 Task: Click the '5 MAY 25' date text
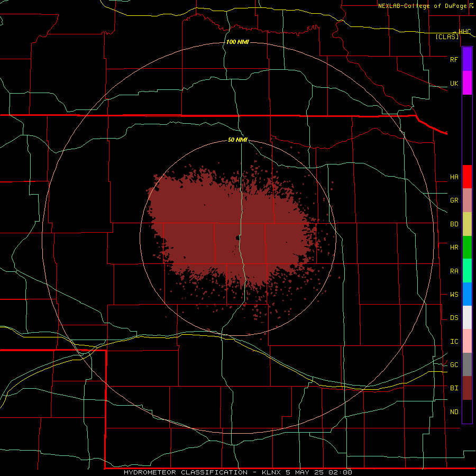(305, 472)
